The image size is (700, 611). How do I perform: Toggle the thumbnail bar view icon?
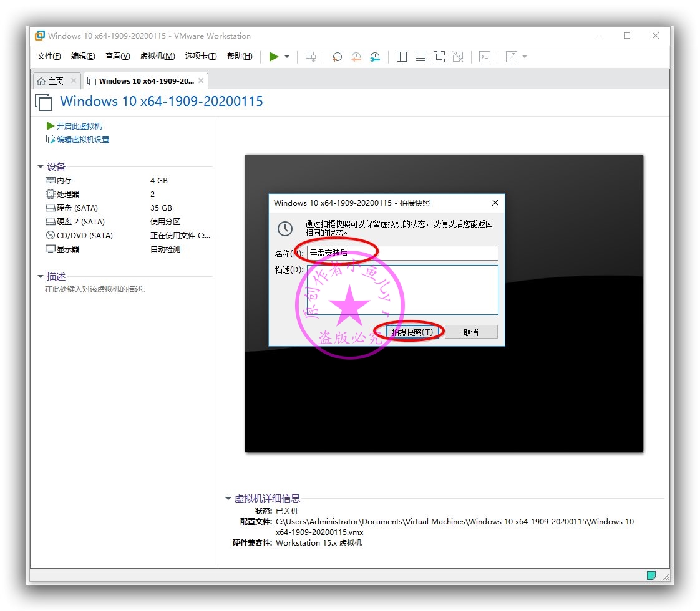[x=420, y=57]
